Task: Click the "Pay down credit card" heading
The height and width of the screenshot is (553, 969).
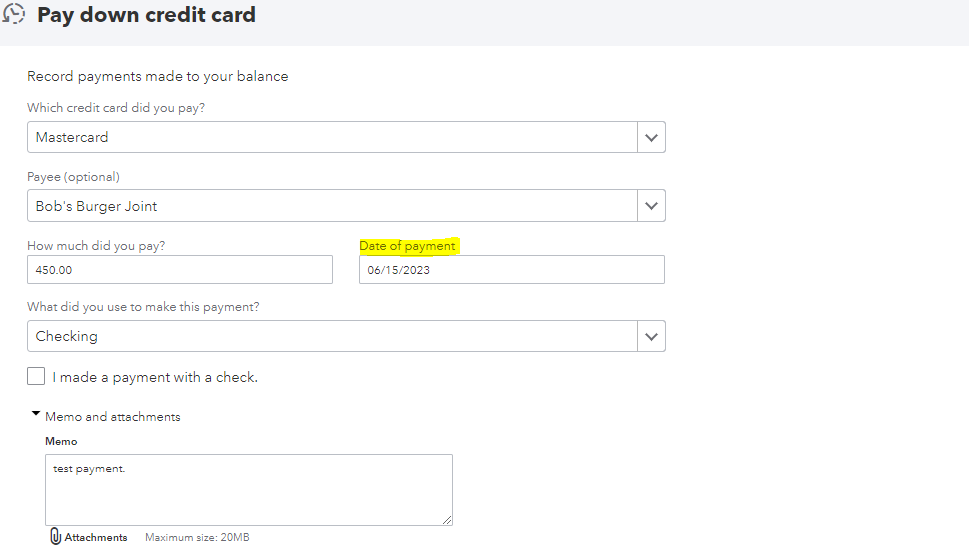Action: coord(146,15)
